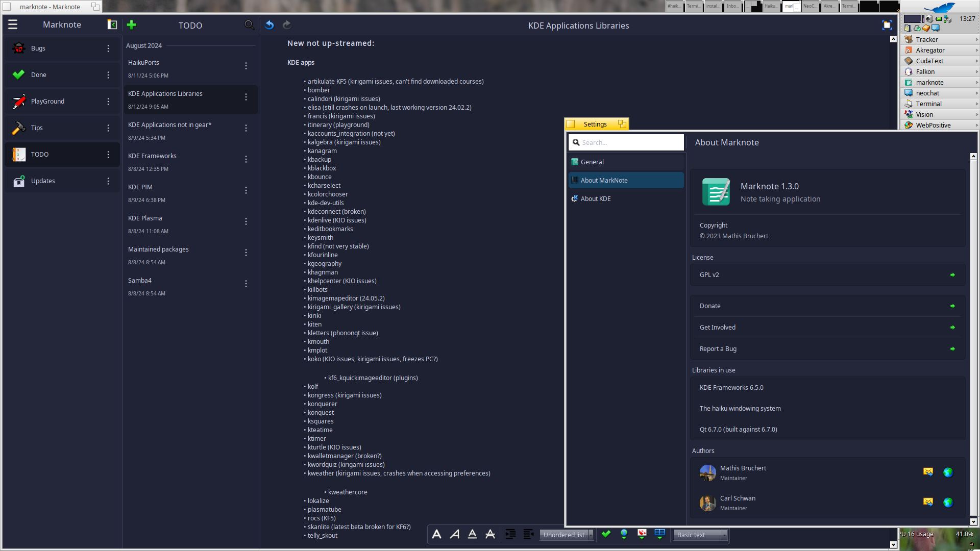This screenshot has width=980, height=551.
Task: Toggle underline formatting
Action: click(x=472, y=534)
